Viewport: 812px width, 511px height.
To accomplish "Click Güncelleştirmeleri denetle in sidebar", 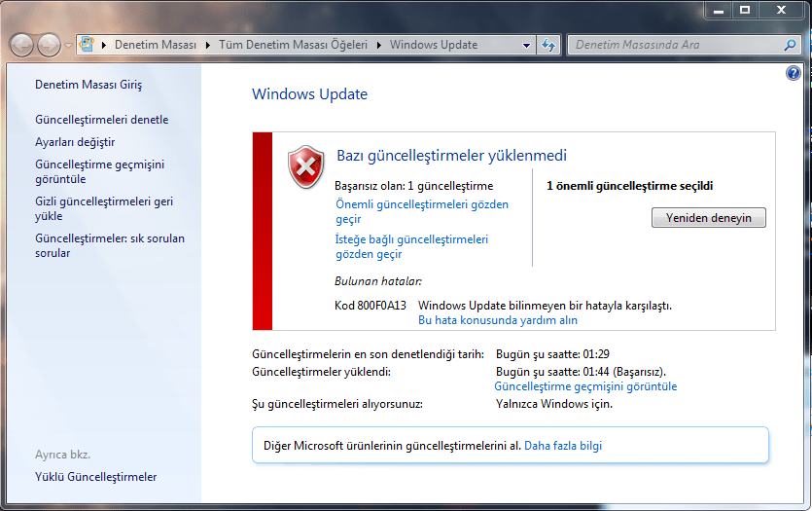I will [102, 120].
